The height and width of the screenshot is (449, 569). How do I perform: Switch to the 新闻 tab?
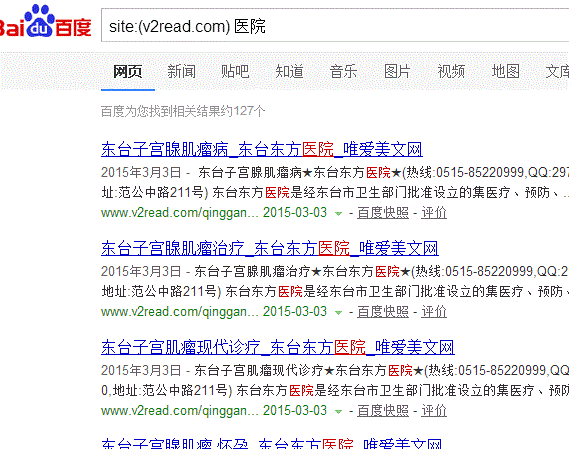click(181, 72)
